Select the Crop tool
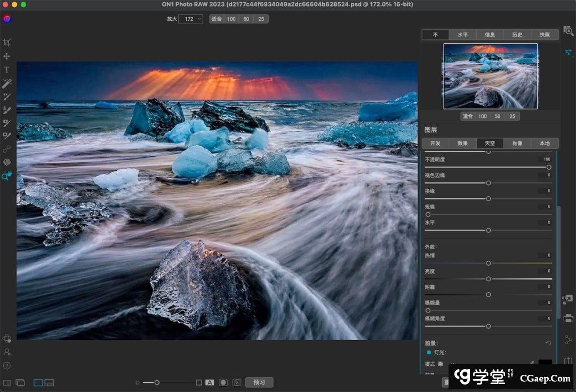 tap(7, 43)
